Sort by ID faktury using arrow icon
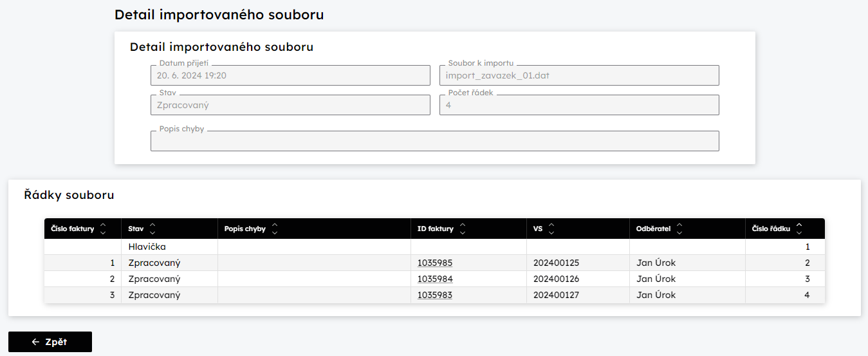 (x=463, y=229)
